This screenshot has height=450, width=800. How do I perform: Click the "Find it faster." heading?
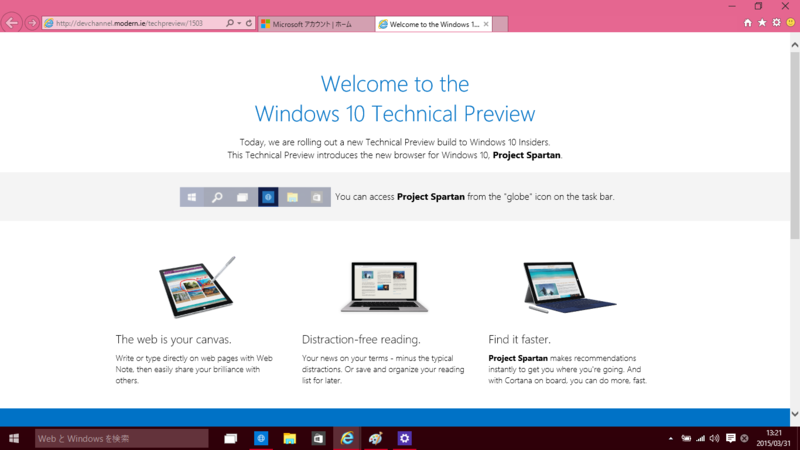coord(519,339)
